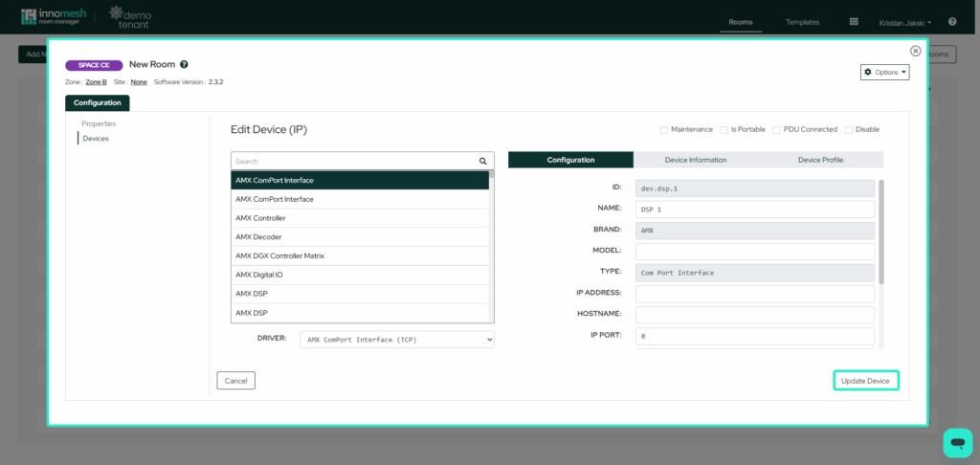980x465 pixels.
Task: Select the Configuration room tab
Action: coord(97,103)
